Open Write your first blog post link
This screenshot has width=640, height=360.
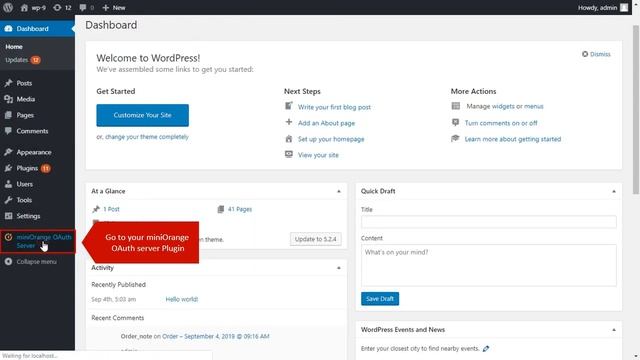coord(334,107)
